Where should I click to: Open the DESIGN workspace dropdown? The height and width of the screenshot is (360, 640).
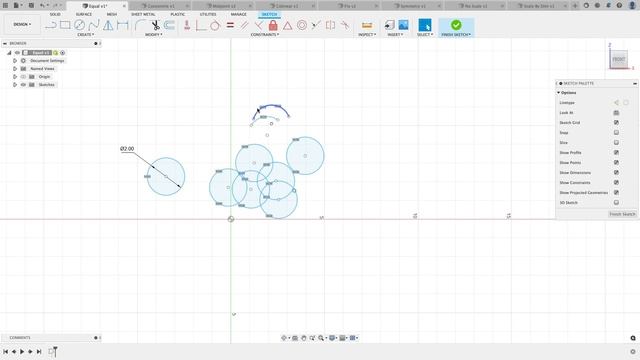coord(22,24)
